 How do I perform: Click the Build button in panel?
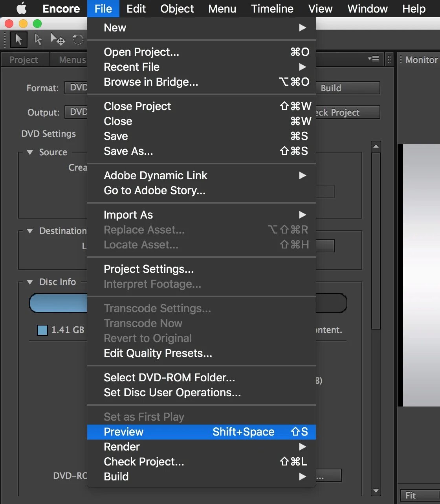coord(348,88)
